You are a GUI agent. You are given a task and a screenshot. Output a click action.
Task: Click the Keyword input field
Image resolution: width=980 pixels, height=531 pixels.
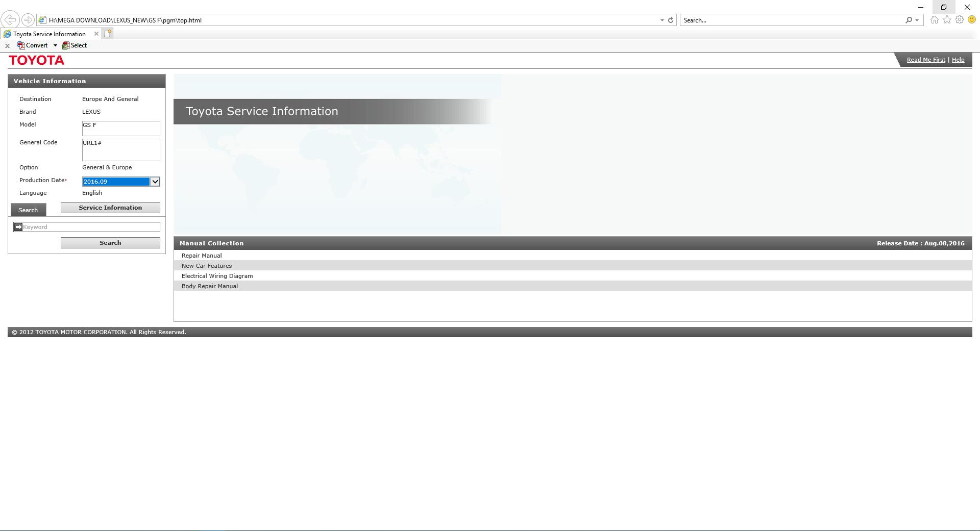tap(91, 227)
